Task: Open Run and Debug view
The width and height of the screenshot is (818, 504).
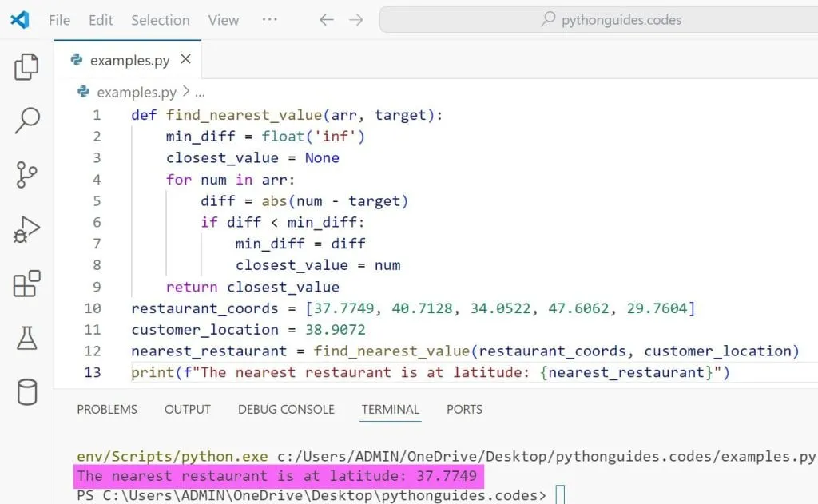Action: pos(26,229)
